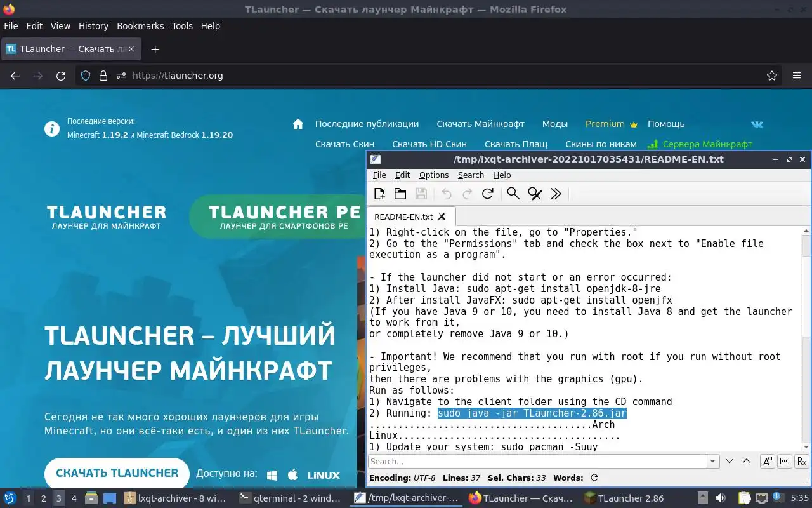Image resolution: width=812 pixels, height=508 pixels.
Task: Close the README-EN.txt tab
Action: (442, 217)
